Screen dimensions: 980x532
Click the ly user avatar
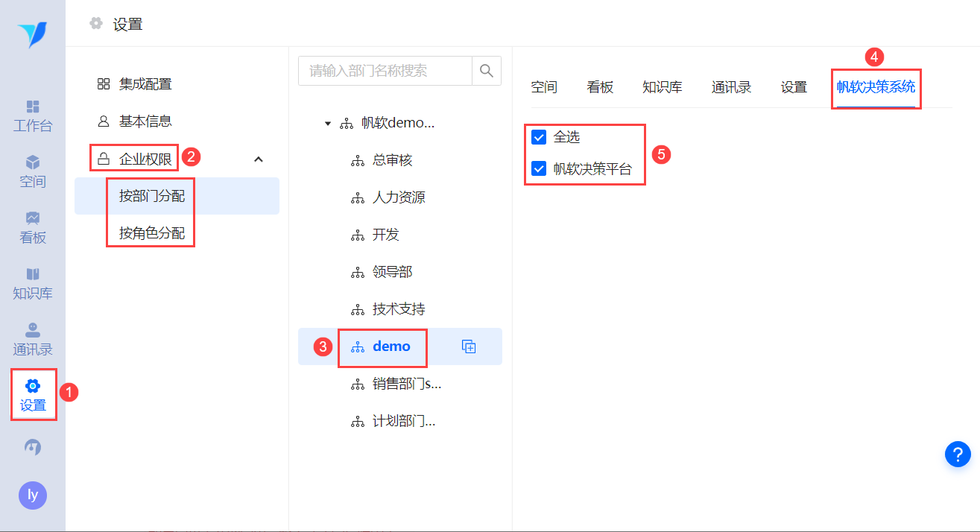pos(33,495)
